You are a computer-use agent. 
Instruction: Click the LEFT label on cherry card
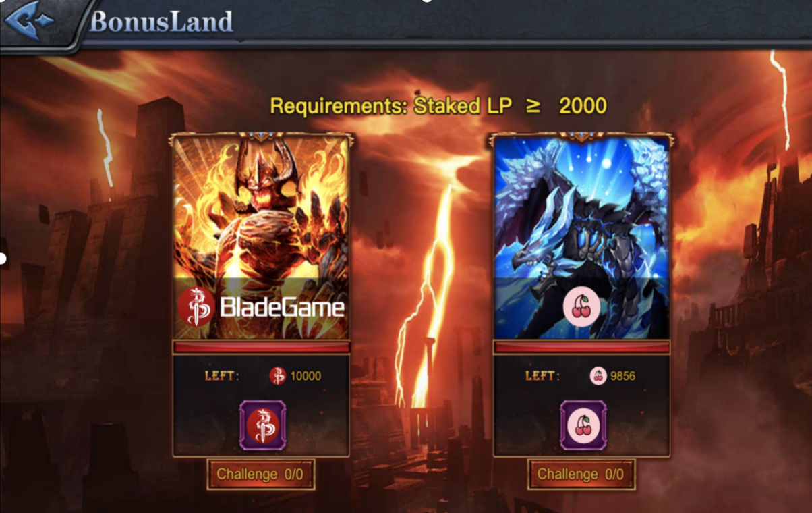pos(543,376)
